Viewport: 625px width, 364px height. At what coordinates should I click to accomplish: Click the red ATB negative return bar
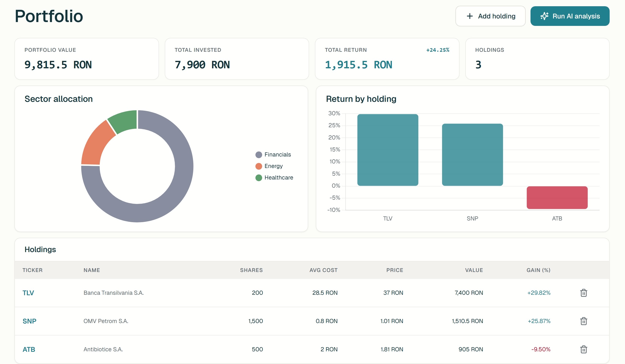(x=557, y=197)
